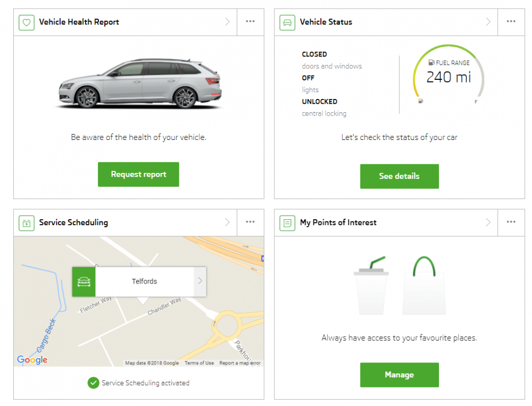Click the See details button
Image resolution: width=532 pixels, height=406 pixels.
coord(400,177)
